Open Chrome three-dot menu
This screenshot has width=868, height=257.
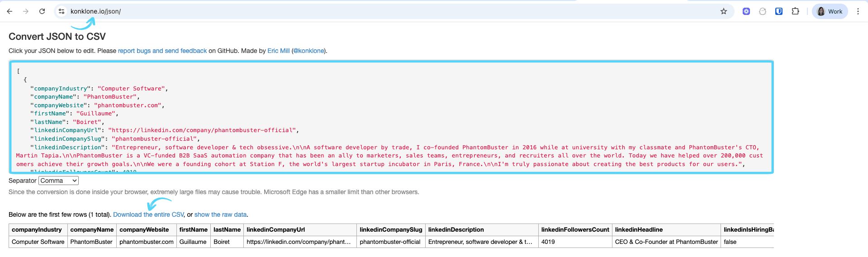[858, 11]
